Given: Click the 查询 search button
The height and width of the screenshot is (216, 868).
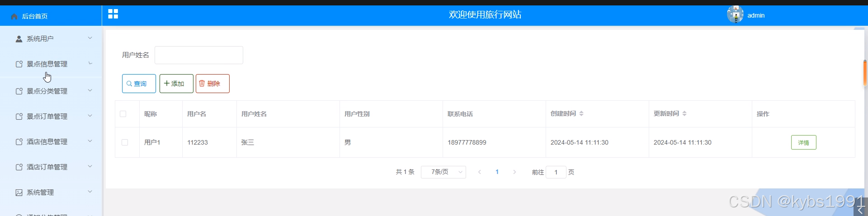Looking at the screenshot, I should pos(139,84).
